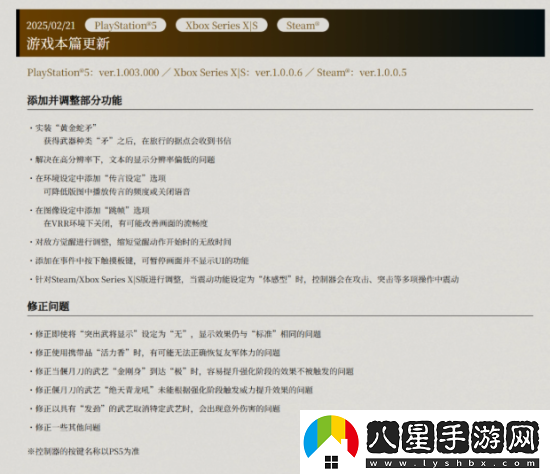Click the fix line about '金刚身' skill
Image resolution: width=550 pixels, height=474 pixels.
click(x=191, y=371)
